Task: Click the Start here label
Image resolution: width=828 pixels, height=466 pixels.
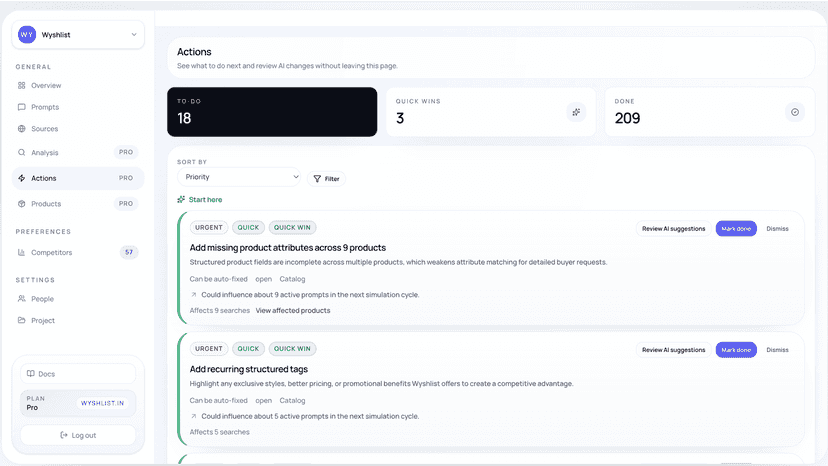Action: pyautogui.click(x=205, y=199)
